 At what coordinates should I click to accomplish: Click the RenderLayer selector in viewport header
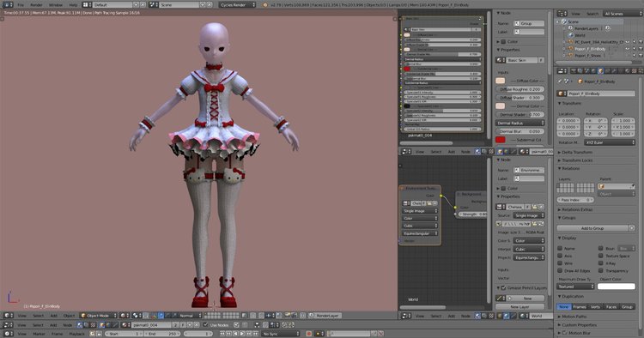(x=327, y=316)
